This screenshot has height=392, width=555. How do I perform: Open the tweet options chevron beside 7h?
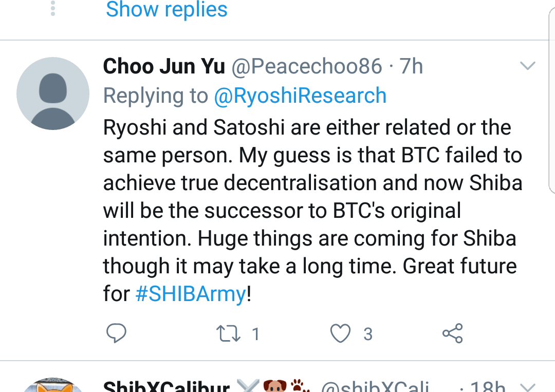pyautogui.click(x=528, y=66)
